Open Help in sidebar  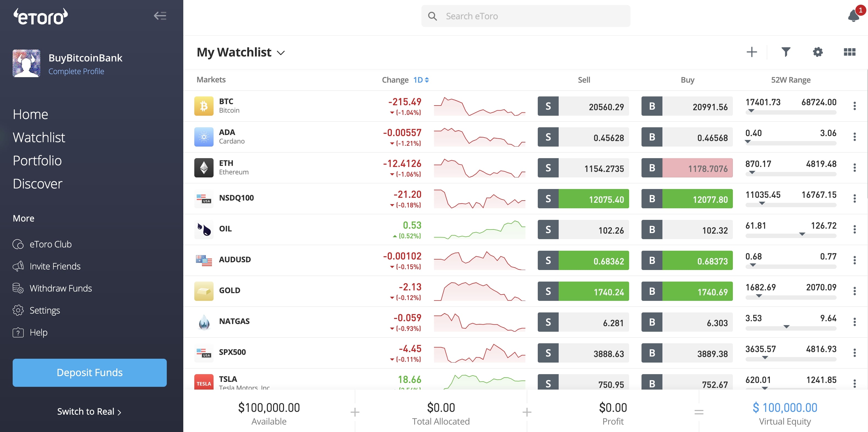30,333
